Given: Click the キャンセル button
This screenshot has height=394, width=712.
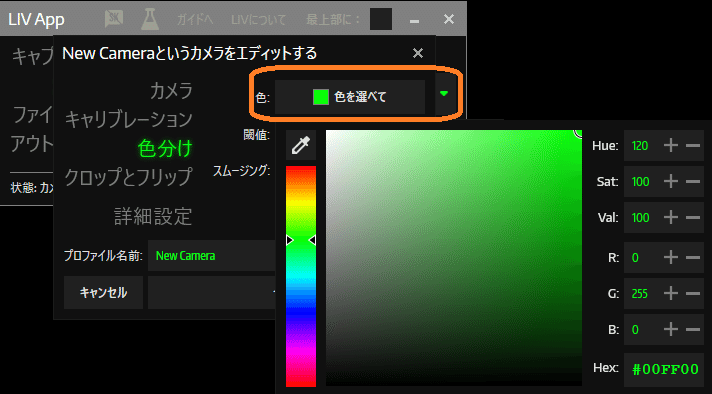Looking at the screenshot, I should (x=103, y=292).
